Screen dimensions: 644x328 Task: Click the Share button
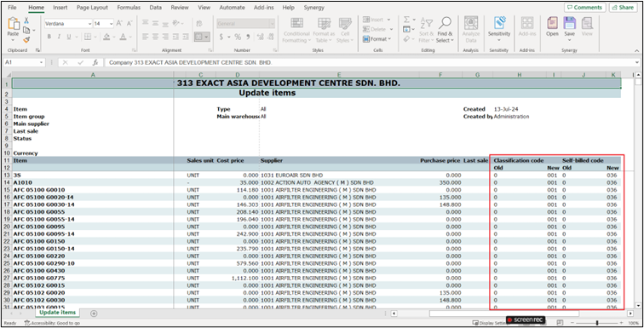[x=623, y=8]
